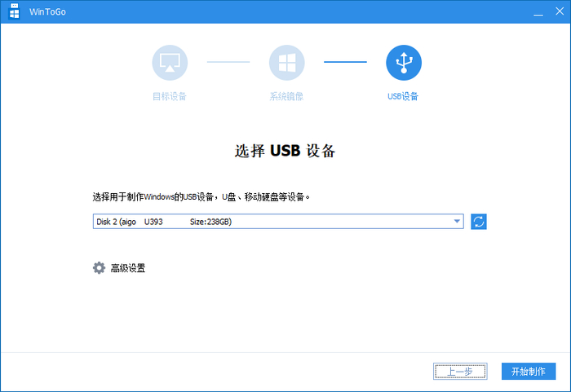Click the 系统镜像 Windows step icon
Image resolution: width=571 pixels, height=392 pixels.
coord(286,63)
